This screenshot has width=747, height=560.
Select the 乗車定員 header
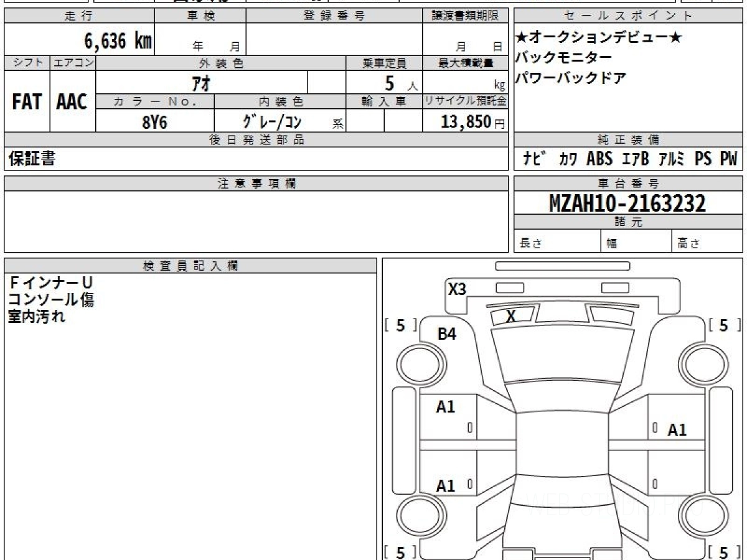[x=384, y=63]
